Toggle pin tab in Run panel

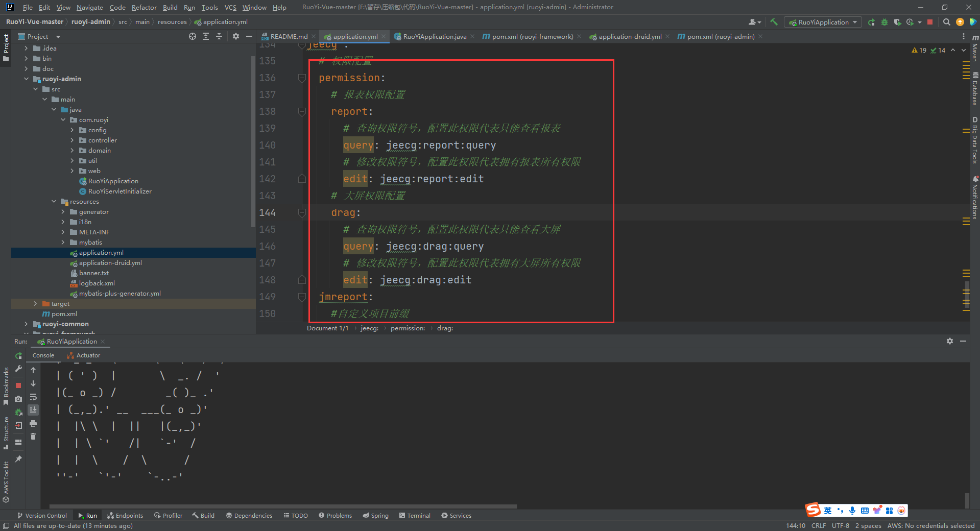18,459
